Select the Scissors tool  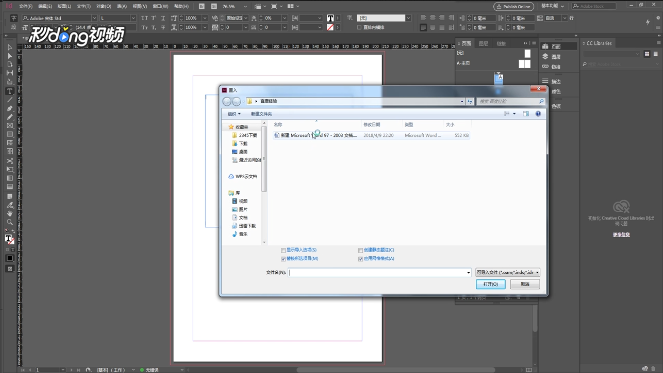coord(9,161)
